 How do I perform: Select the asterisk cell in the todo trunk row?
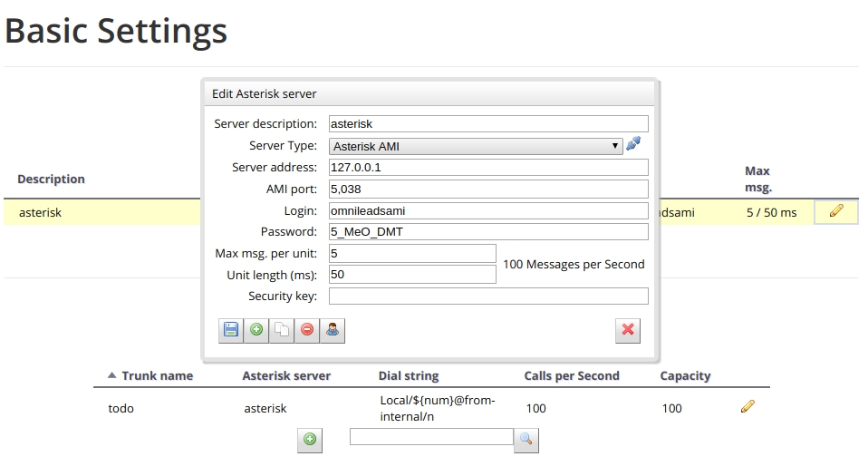click(265, 408)
